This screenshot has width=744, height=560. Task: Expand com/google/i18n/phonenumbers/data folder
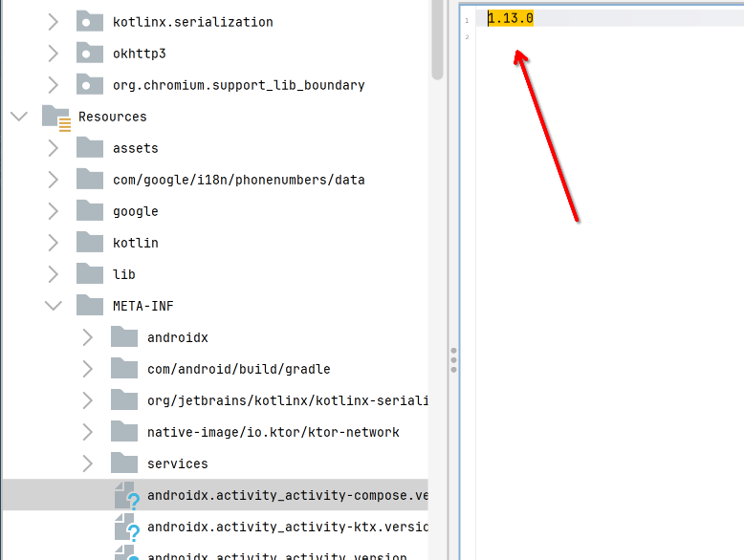click(54, 180)
